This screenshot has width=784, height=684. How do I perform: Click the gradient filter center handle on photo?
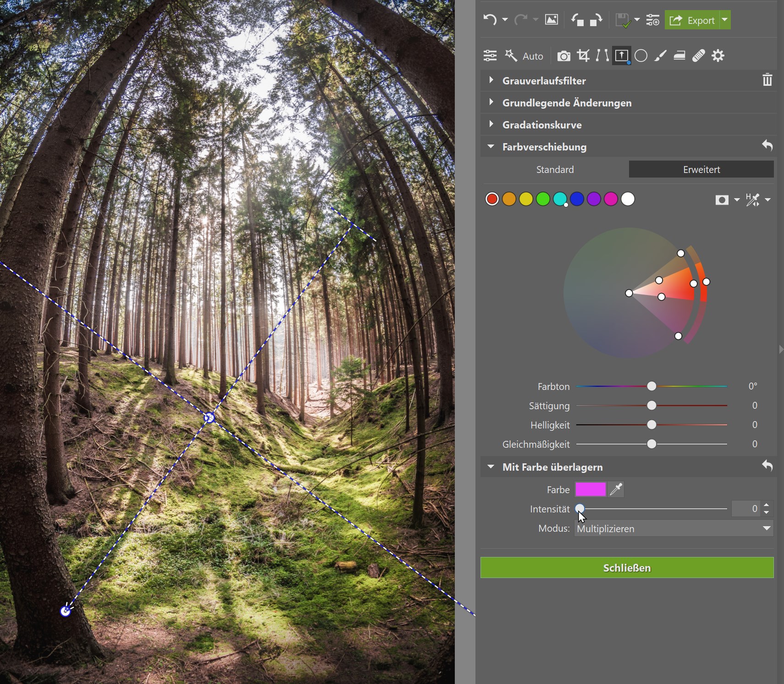[209, 417]
